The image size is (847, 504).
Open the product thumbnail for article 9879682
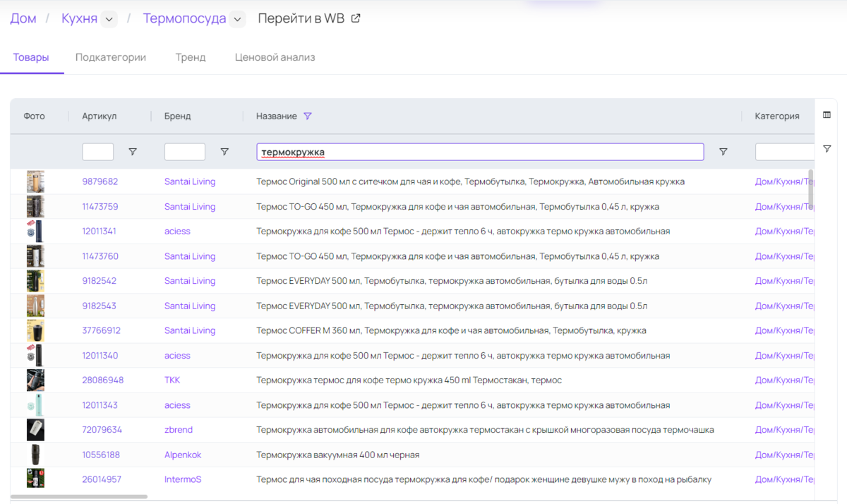click(x=35, y=181)
